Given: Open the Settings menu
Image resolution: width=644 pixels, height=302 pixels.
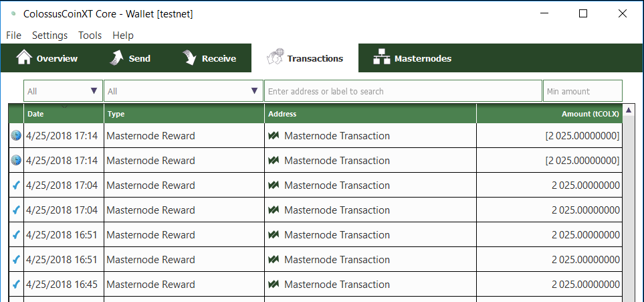Looking at the screenshot, I should (x=49, y=35).
